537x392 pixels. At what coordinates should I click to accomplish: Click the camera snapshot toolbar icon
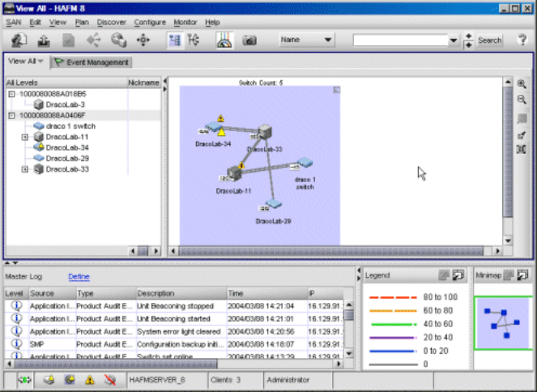click(249, 40)
